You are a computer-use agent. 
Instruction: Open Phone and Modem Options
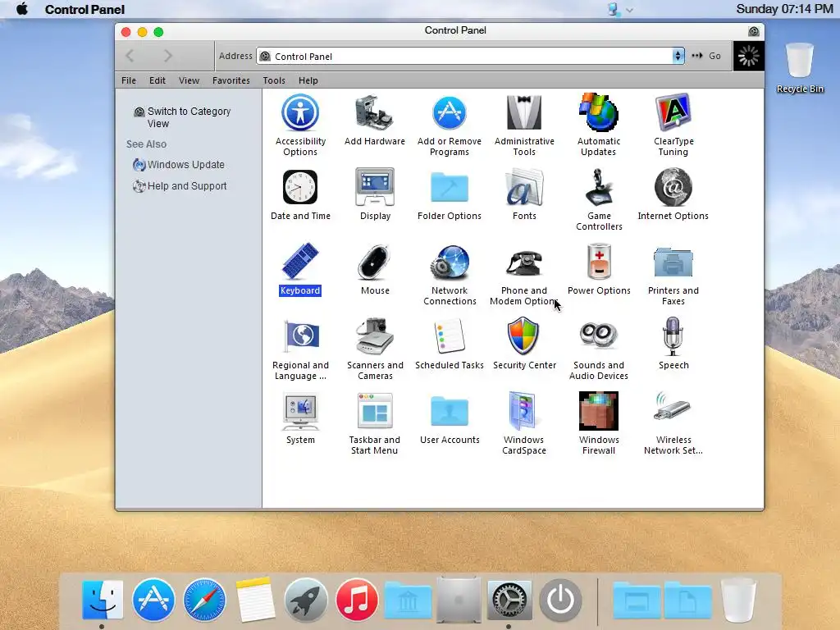pos(524,262)
